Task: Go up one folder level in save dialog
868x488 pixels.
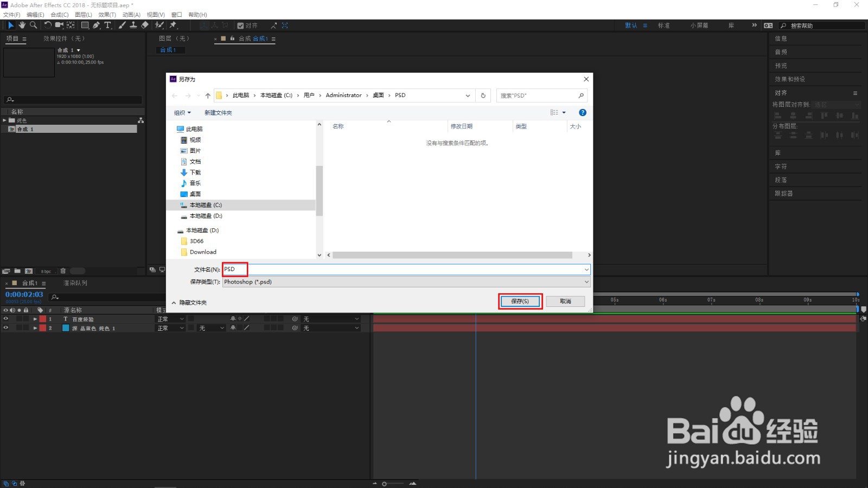Action: pyautogui.click(x=208, y=95)
